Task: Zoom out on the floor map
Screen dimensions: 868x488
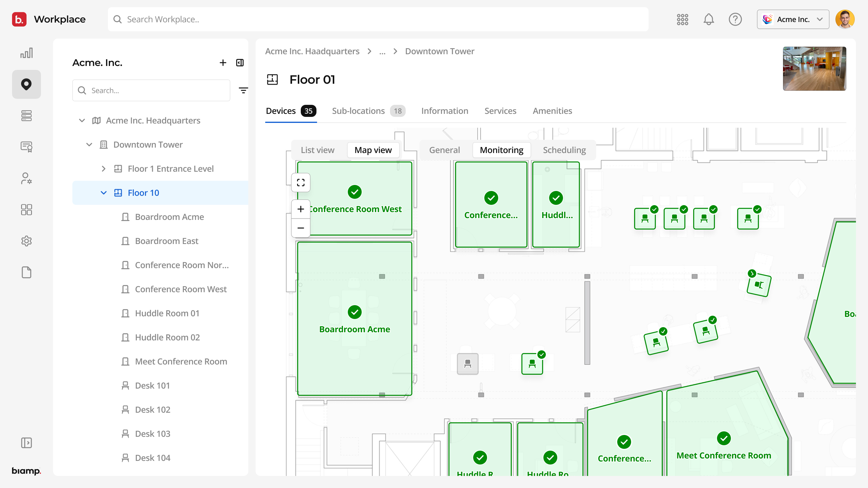Action: (x=300, y=228)
